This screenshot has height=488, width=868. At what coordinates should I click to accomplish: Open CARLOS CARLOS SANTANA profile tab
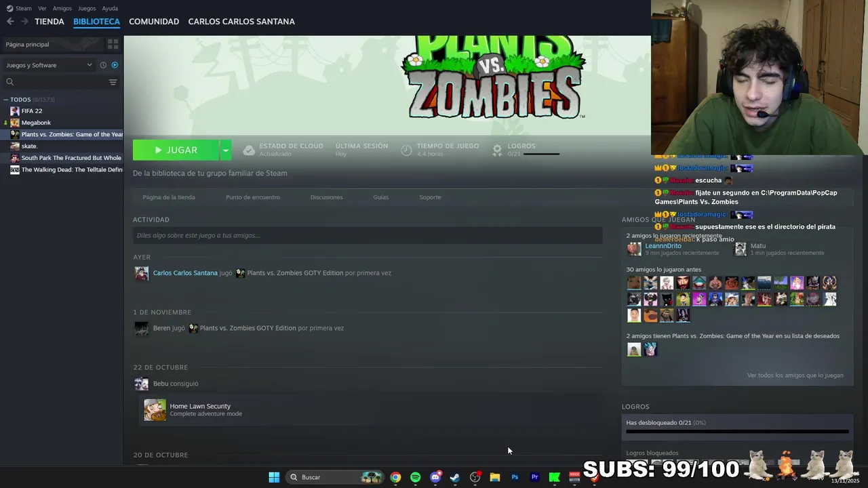click(241, 22)
